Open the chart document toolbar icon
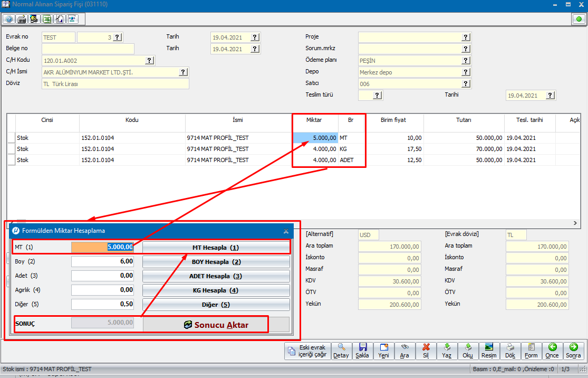Screen dimensions: 588x378 click(x=60, y=19)
